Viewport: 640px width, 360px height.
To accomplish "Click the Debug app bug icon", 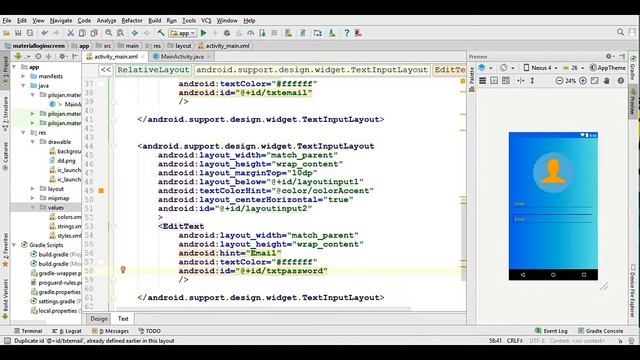I will click(x=227, y=33).
